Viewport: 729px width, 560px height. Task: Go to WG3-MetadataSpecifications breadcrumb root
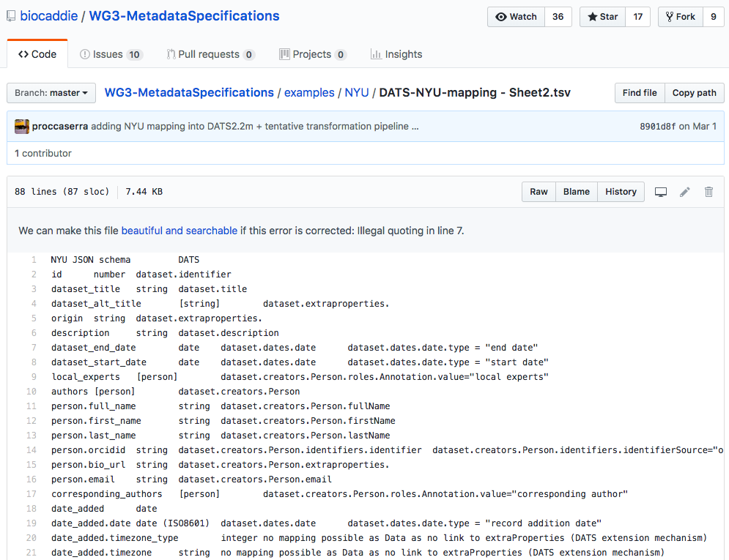tap(189, 92)
